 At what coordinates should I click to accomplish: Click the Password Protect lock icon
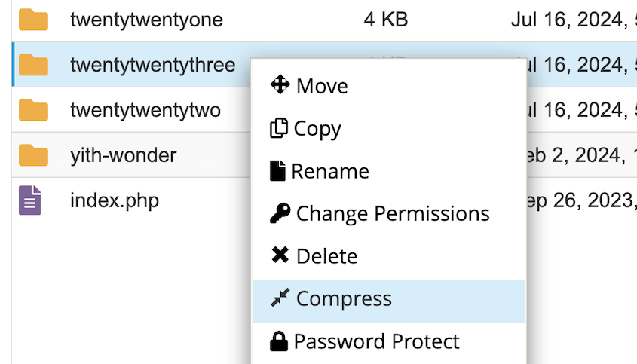[x=278, y=341]
